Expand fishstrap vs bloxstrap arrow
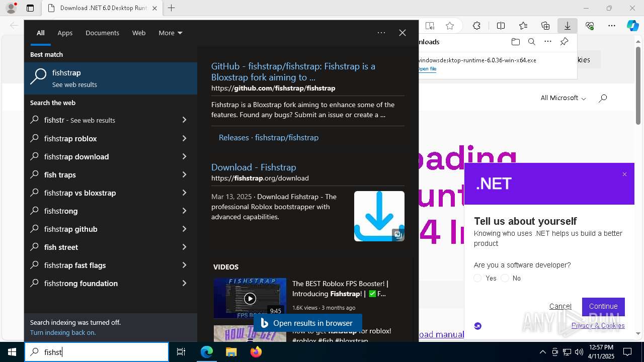Viewport: 644px width, 362px height. tap(184, 193)
